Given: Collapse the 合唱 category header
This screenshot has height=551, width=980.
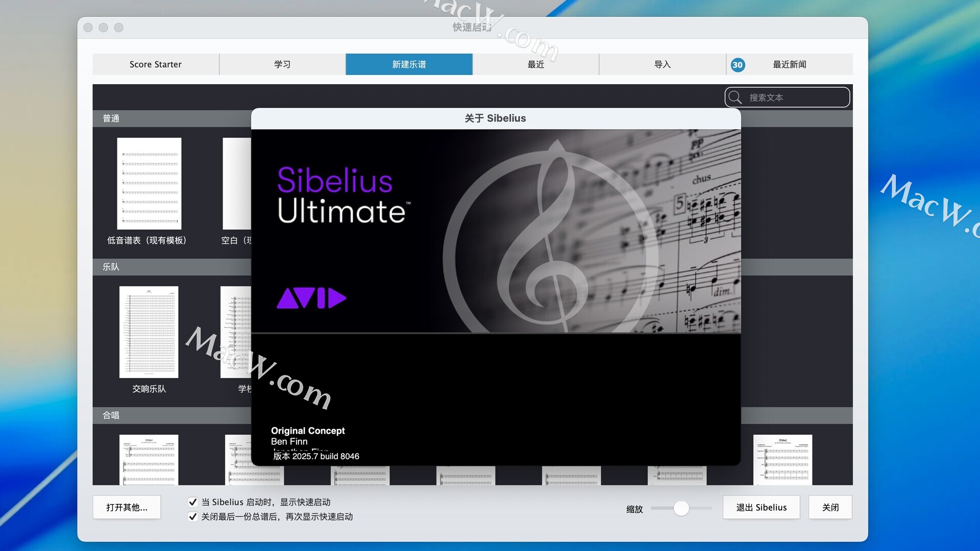Looking at the screenshot, I should click(172, 415).
